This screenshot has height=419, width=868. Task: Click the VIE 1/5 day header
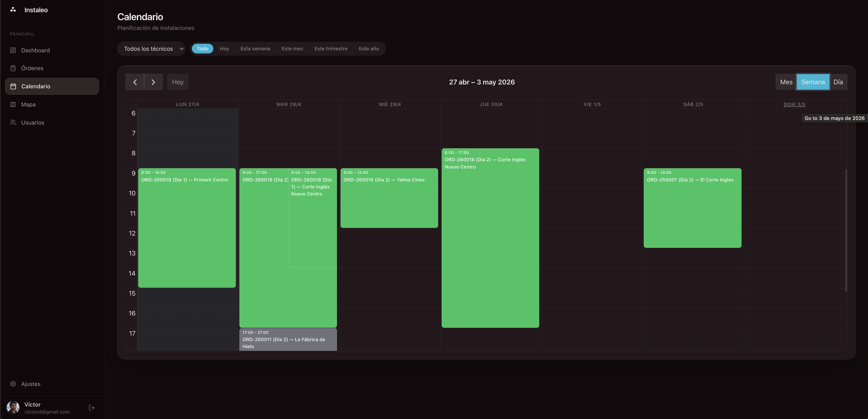click(x=592, y=105)
